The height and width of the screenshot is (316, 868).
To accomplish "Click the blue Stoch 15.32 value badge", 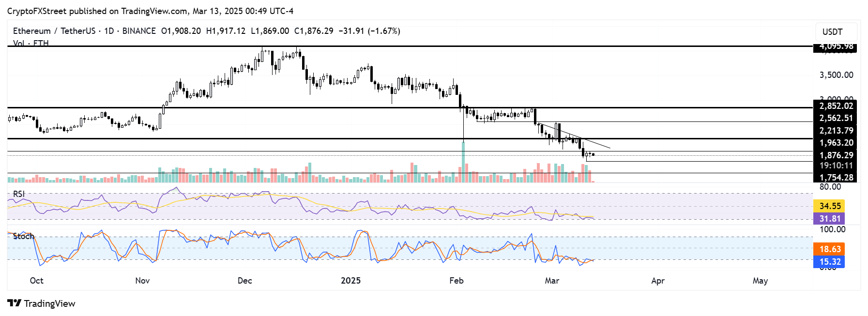I will [x=829, y=262].
